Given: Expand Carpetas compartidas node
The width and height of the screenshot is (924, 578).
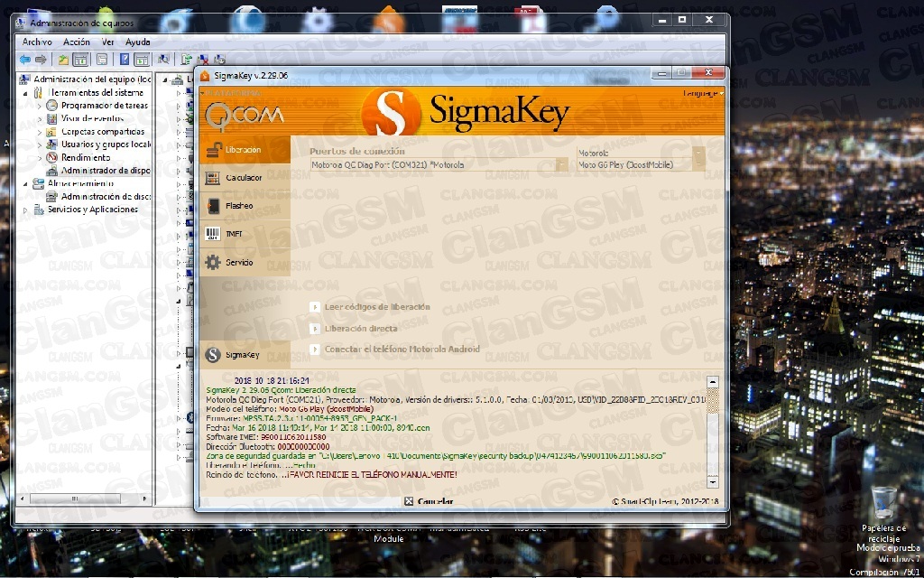Looking at the screenshot, I should click(x=40, y=132).
